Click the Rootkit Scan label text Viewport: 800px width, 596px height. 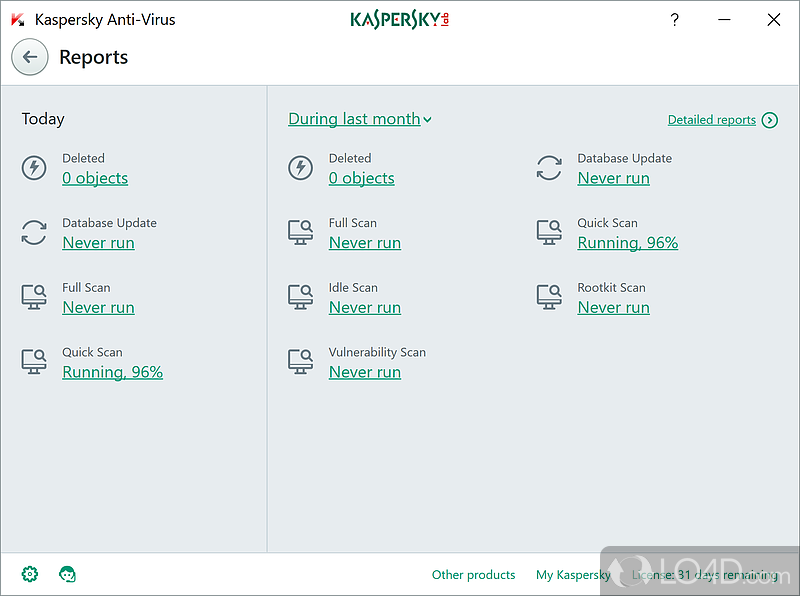[611, 287]
